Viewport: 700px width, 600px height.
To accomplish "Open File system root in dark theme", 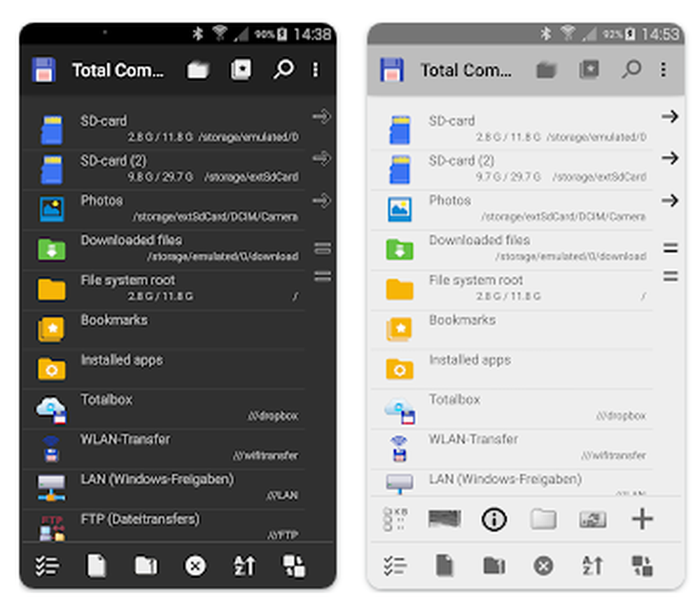I will coord(164,288).
